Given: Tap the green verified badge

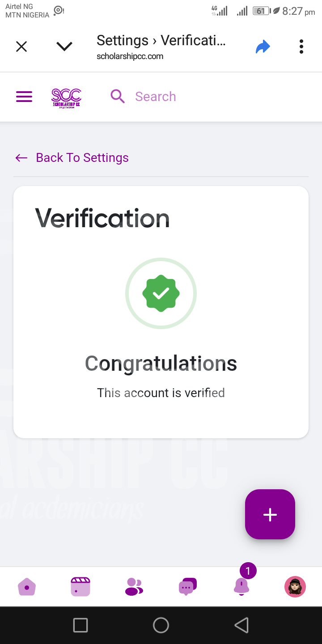Looking at the screenshot, I should (161, 293).
